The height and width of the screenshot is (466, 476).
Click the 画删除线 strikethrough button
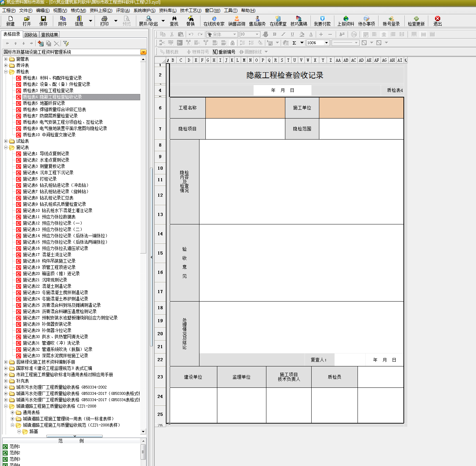[x=250, y=52]
